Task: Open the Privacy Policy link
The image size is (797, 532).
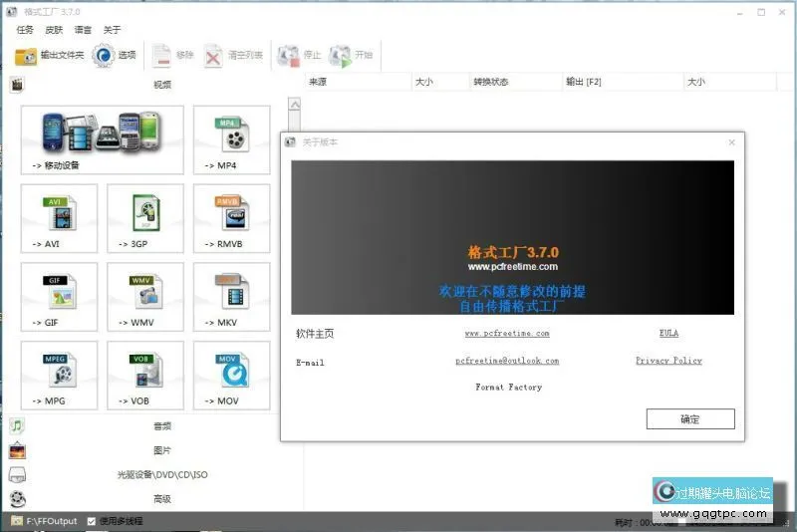Action: [x=668, y=361]
